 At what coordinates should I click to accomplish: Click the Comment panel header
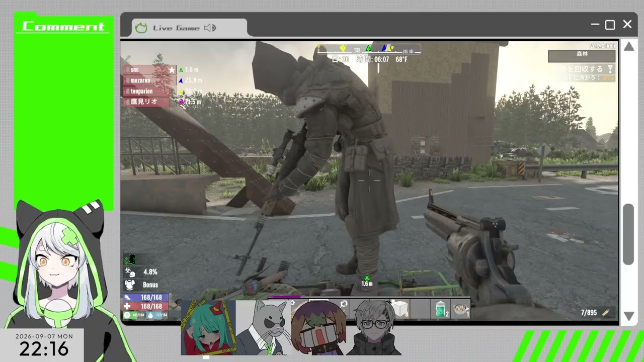click(x=63, y=27)
